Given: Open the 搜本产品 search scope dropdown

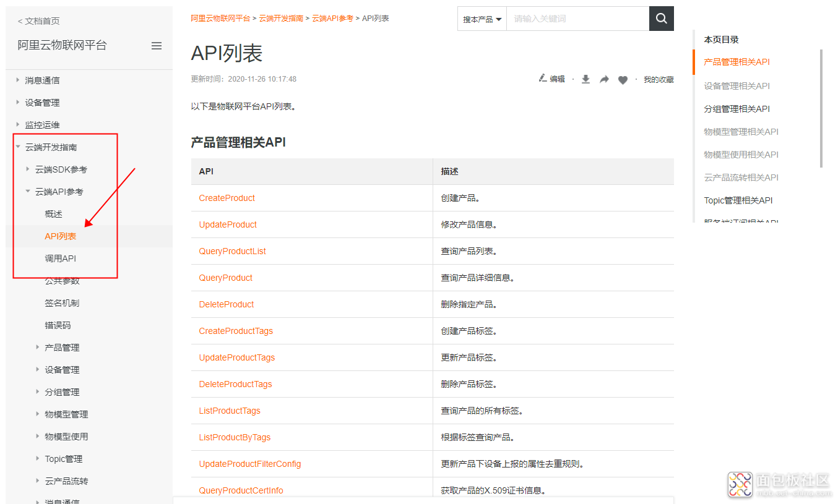Looking at the screenshot, I should pos(482,19).
